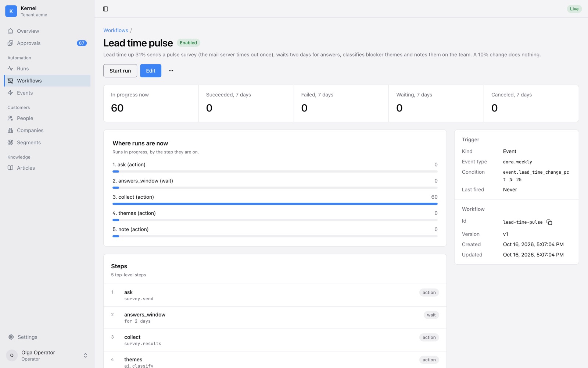The image size is (588, 368).
Task: Click the 87 approvals count badge
Action: pyautogui.click(x=82, y=43)
